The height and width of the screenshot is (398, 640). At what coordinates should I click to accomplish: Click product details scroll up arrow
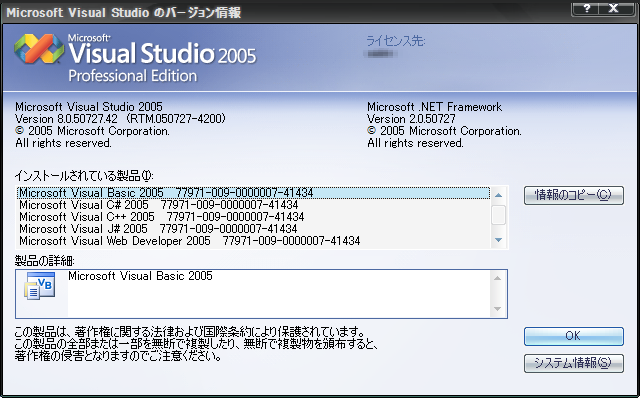pyautogui.click(x=497, y=278)
